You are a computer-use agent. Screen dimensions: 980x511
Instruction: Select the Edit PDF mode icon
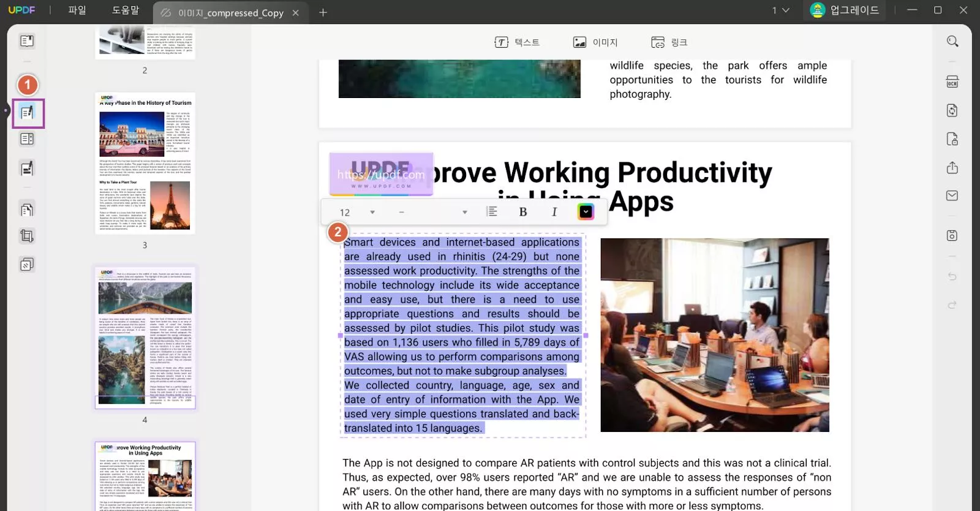coord(28,113)
